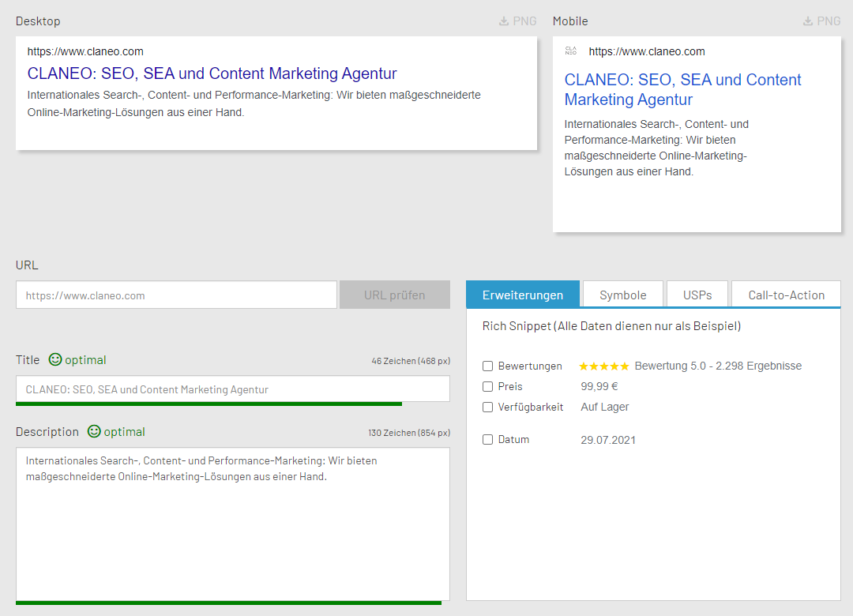The width and height of the screenshot is (853, 616).
Task: Click the '29.07.2021' date value
Action: (x=608, y=440)
